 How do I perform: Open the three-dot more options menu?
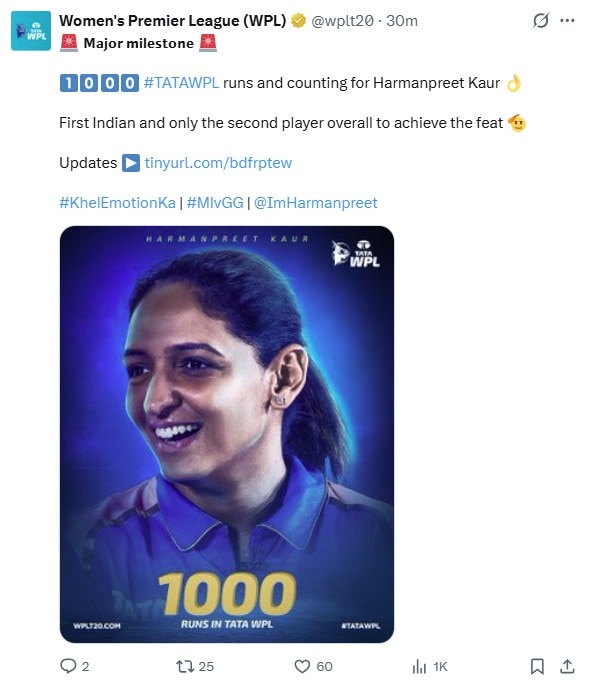click(x=567, y=20)
